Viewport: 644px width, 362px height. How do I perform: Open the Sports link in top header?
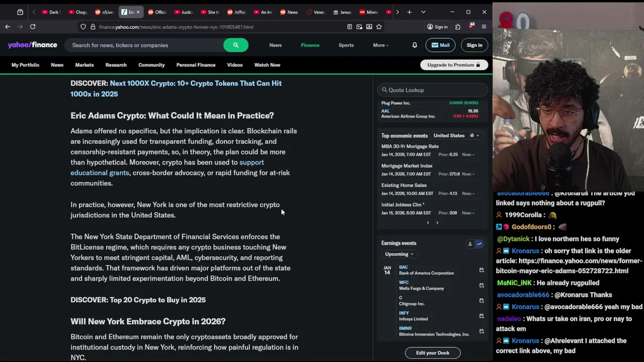[x=346, y=45]
